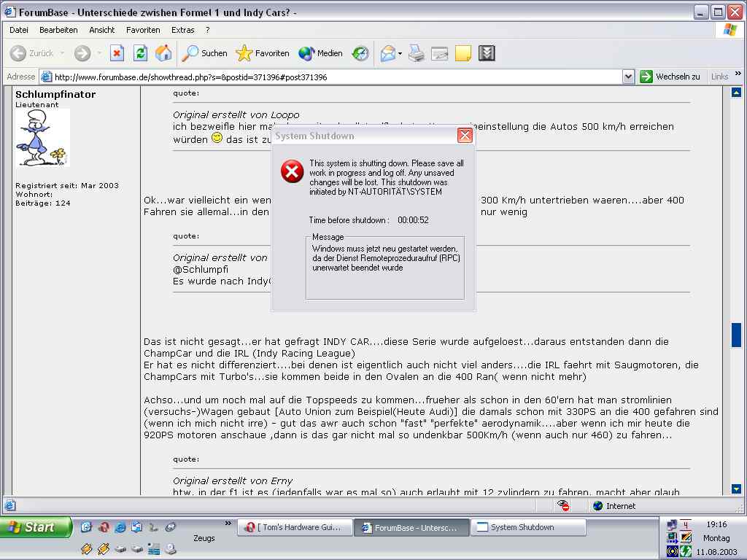Click the tray icon showing number 4

(x=686, y=525)
